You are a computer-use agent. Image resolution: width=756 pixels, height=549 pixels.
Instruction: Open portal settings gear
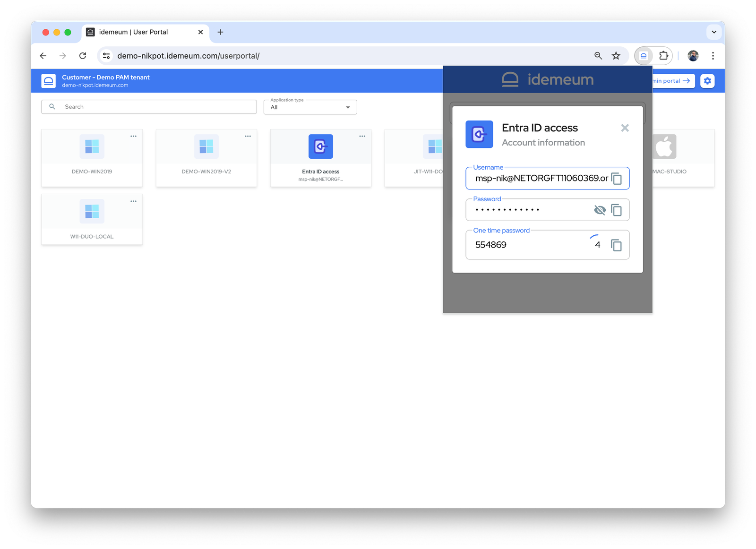tap(707, 81)
